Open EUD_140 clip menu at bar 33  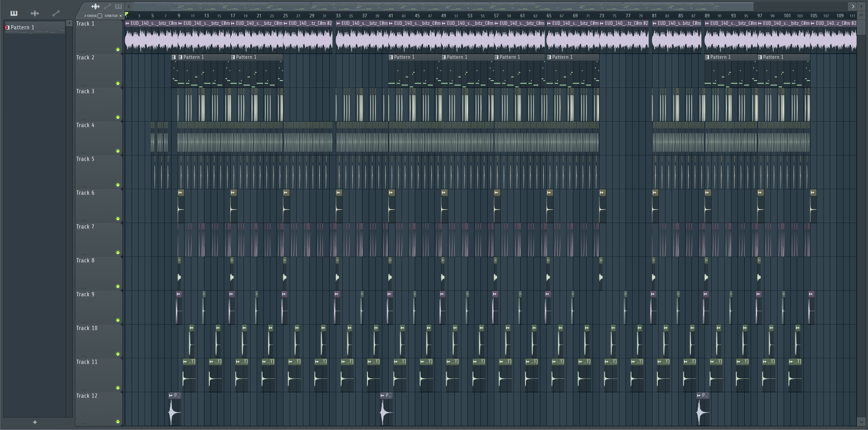click(x=338, y=23)
